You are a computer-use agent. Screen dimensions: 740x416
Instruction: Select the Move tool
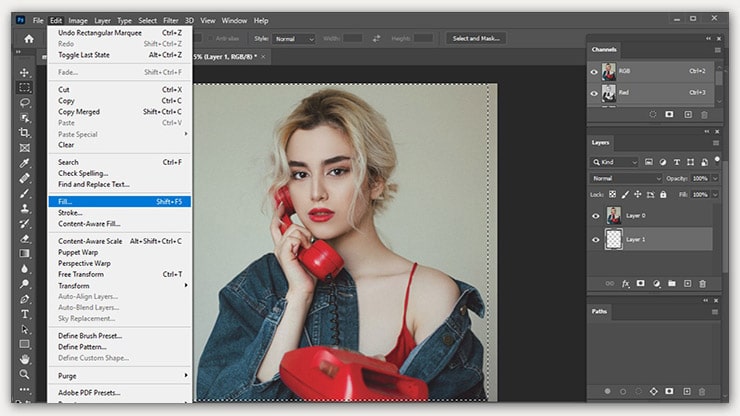25,73
